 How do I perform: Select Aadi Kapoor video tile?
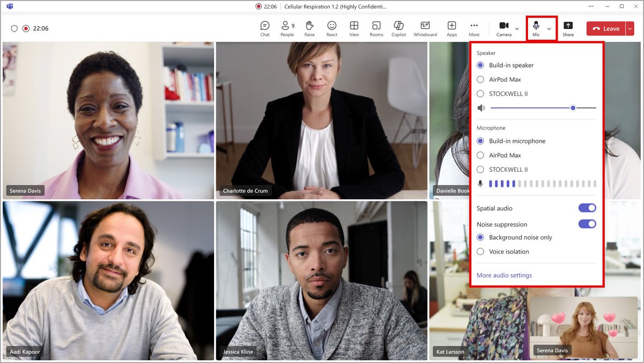(107, 280)
